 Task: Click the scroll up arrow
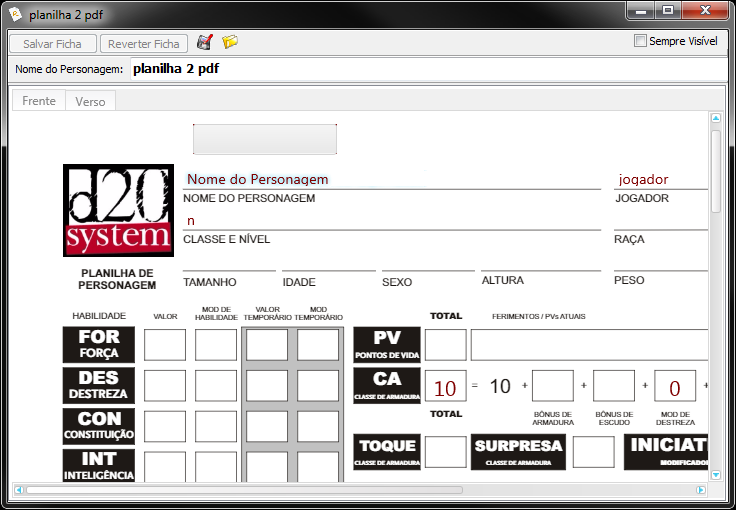point(716,118)
